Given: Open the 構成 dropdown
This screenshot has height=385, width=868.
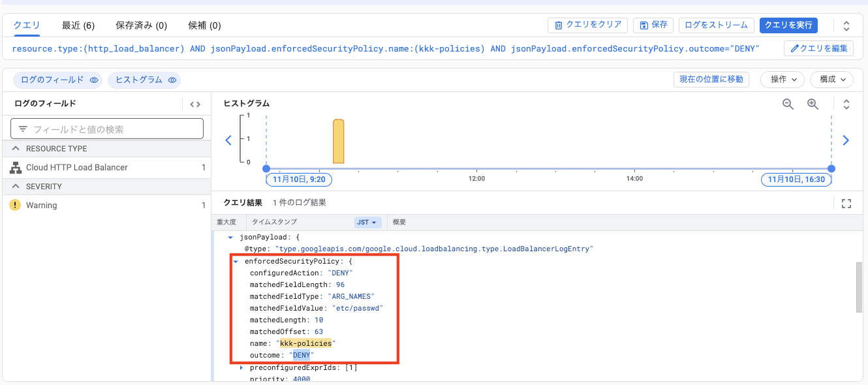Looking at the screenshot, I should [x=831, y=79].
